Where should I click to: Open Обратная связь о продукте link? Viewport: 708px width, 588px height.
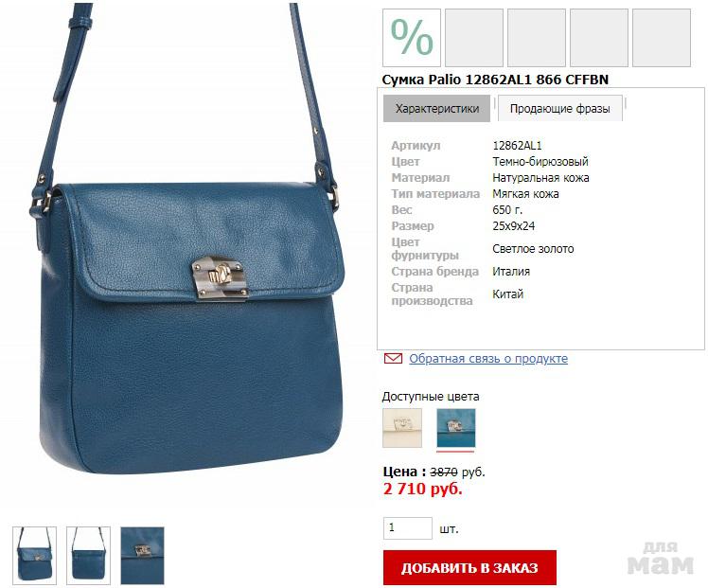point(488,359)
